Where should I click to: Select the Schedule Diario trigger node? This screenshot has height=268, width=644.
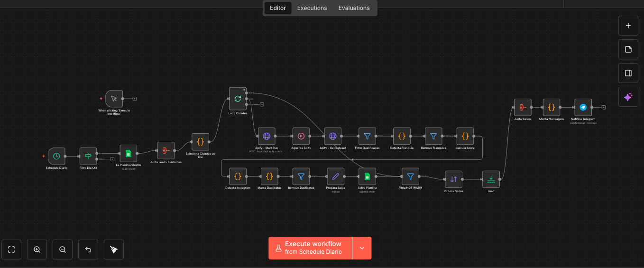click(56, 156)
